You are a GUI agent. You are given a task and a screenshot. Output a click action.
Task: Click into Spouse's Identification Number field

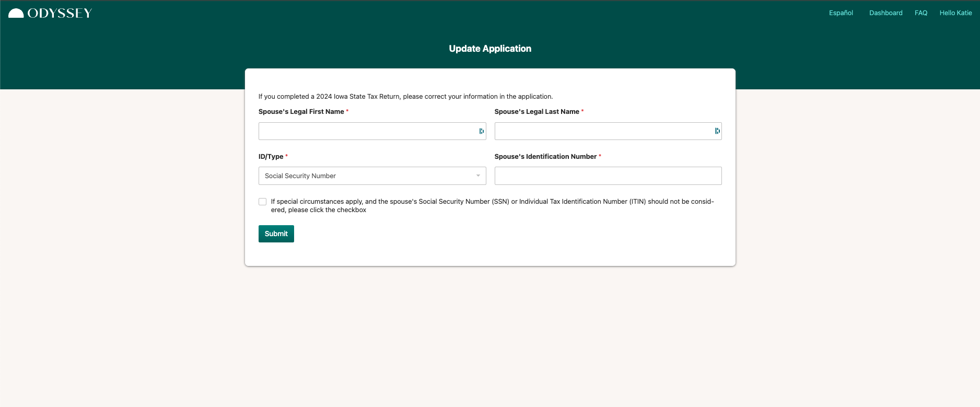[608, 176]
